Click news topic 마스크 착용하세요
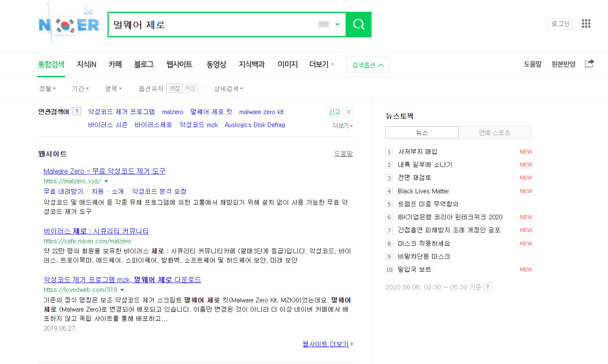The height and width of the screenshot is (364, 608). click(424, 243)
